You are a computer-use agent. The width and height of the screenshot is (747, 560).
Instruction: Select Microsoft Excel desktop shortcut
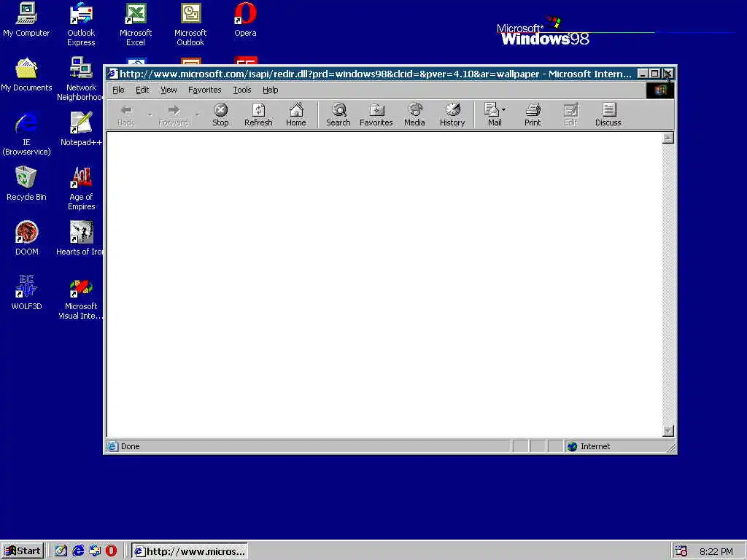click(136, 24)
